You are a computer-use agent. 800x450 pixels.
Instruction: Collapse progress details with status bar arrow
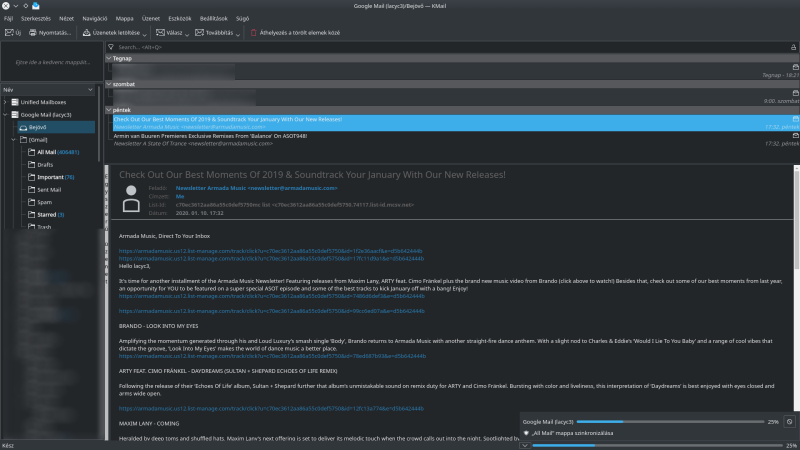524,445
